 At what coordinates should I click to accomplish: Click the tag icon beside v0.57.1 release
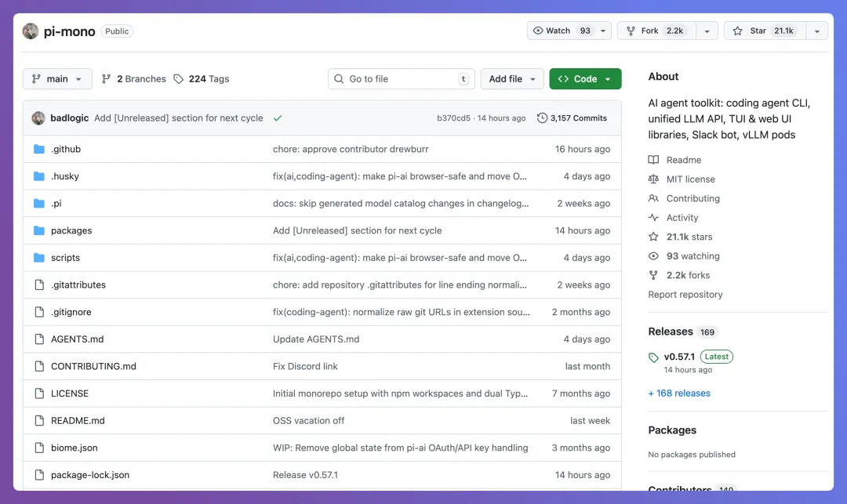tap(653, 357)
